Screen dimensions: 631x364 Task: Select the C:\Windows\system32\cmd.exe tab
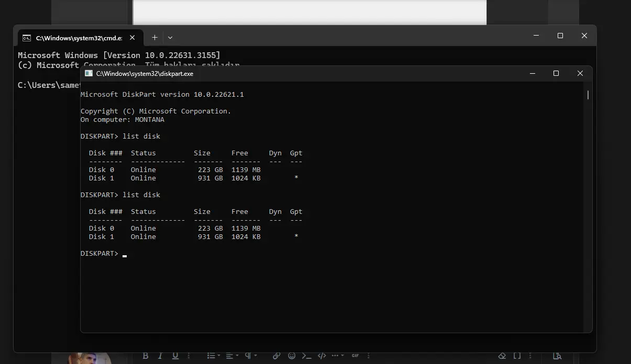(x=79, y=38)
